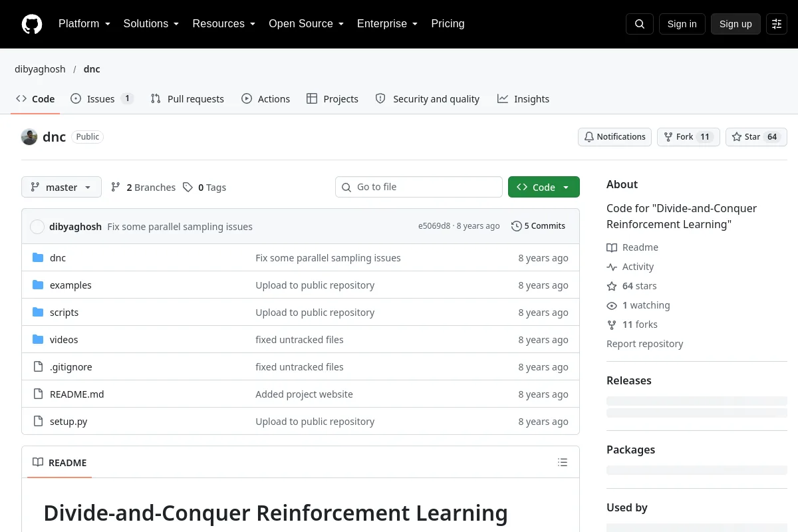Image resolution: width=798 pixels, height=532 pixels.
Task: Click the commit history clock icon
Action: click(x=517, y=226)
